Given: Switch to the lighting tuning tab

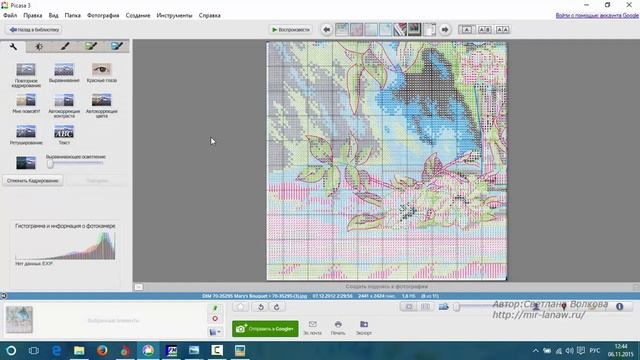Looking at the screenshot, I should [39, 47].
